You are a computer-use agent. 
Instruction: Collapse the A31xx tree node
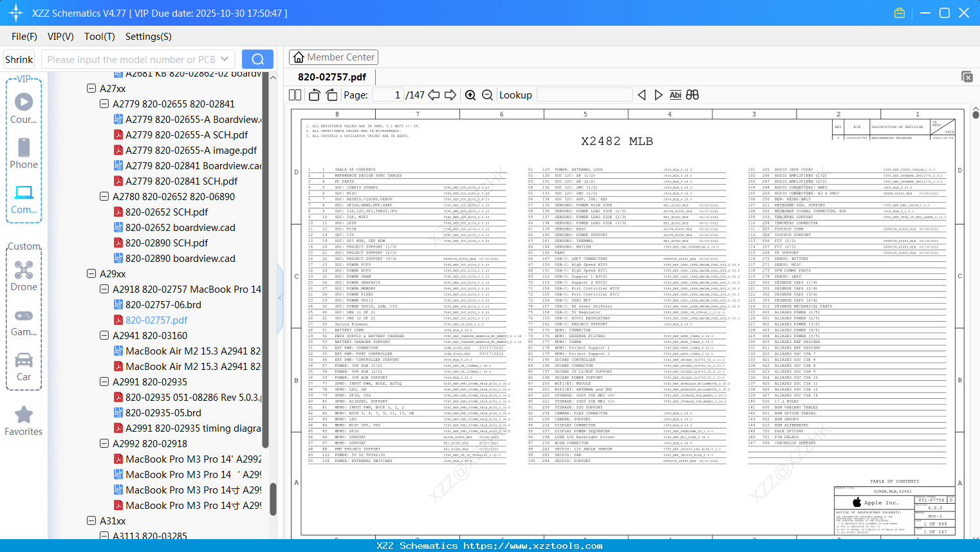91,520
